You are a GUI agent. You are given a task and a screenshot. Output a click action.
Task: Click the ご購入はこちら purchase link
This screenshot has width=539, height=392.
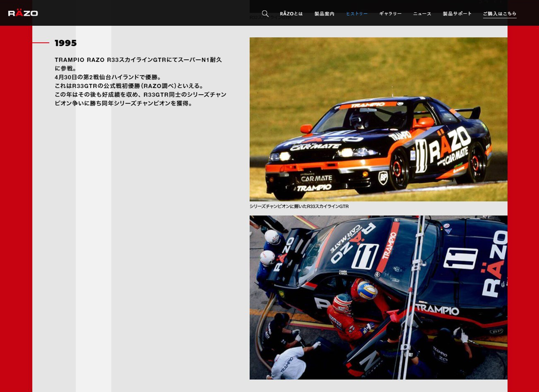tap(500, 14)
